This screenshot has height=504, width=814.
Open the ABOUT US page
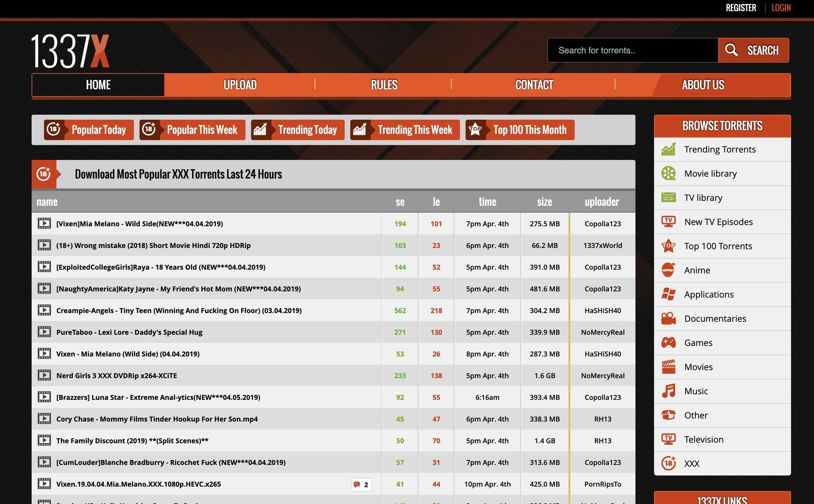(703, 85)
